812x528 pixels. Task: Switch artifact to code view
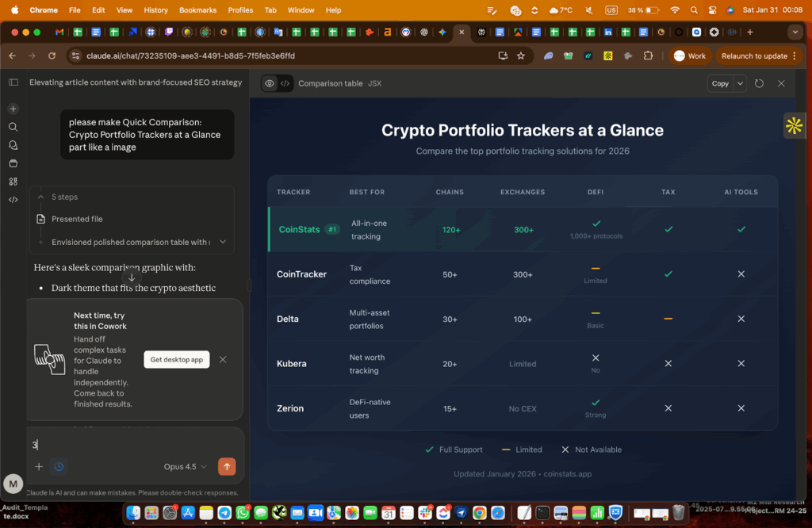click(x=285, y=83)
